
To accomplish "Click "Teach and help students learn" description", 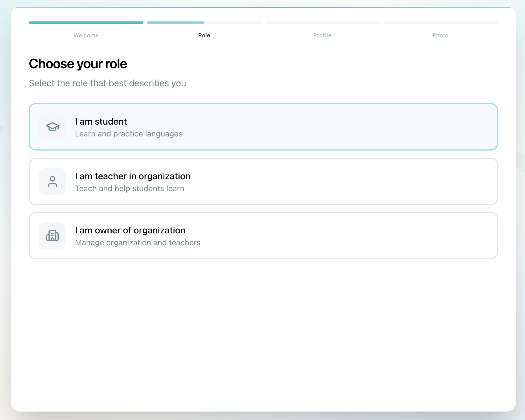I will point(129,189).
